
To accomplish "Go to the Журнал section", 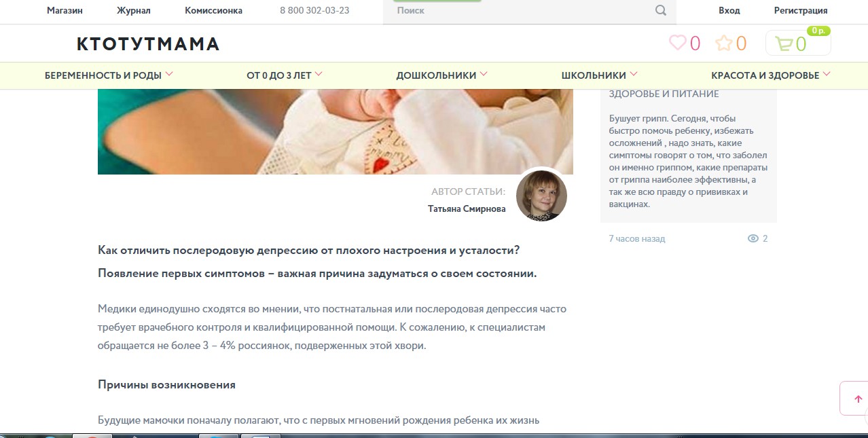I will point(134,11).
